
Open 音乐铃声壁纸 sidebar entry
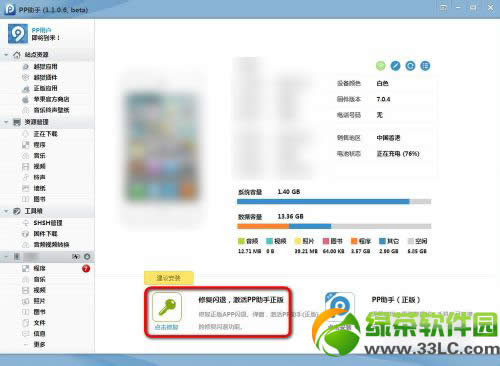click(51, 110)
